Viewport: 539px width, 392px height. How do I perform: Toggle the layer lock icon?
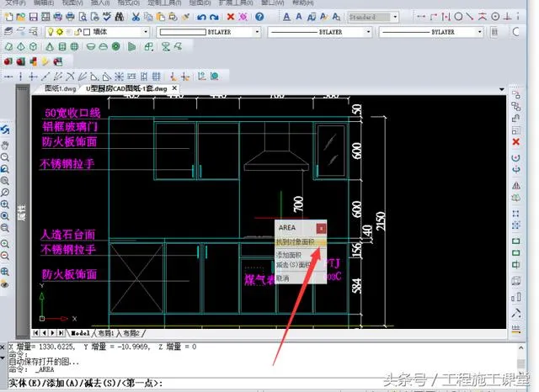click(x=68, y=32)
